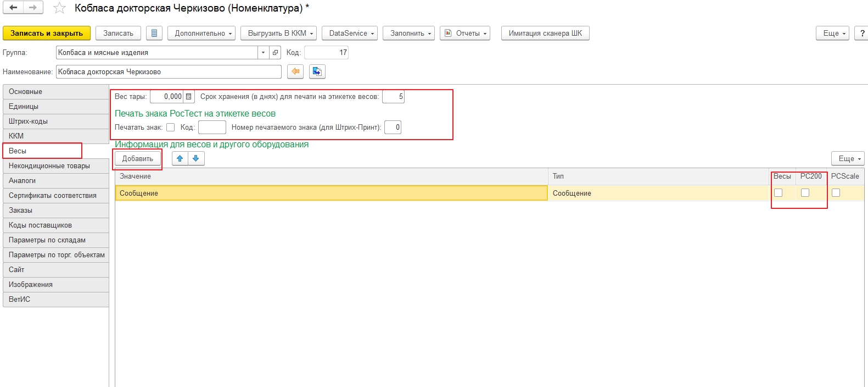Click the forward navigation arrow
The image size is (868, 387).
[x=33, y=8]
